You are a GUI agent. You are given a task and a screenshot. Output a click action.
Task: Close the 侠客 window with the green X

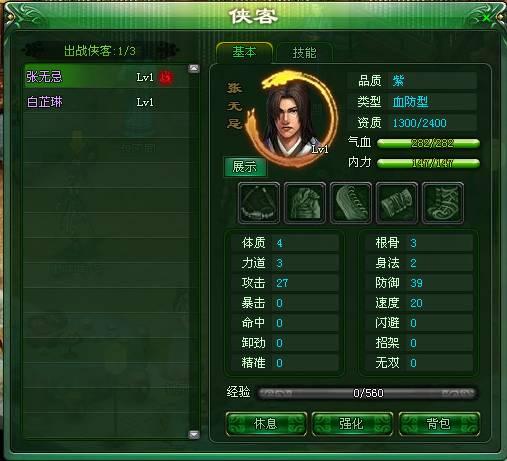(487, 18)
